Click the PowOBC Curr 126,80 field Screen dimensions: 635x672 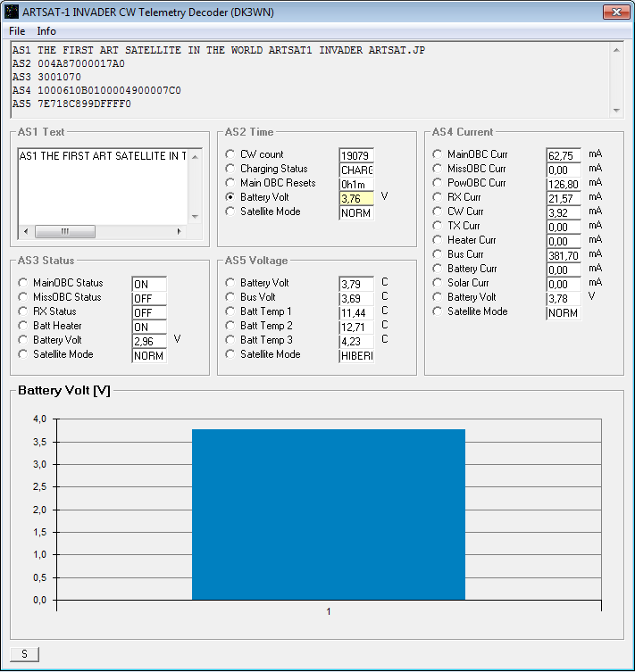(564, 184)
